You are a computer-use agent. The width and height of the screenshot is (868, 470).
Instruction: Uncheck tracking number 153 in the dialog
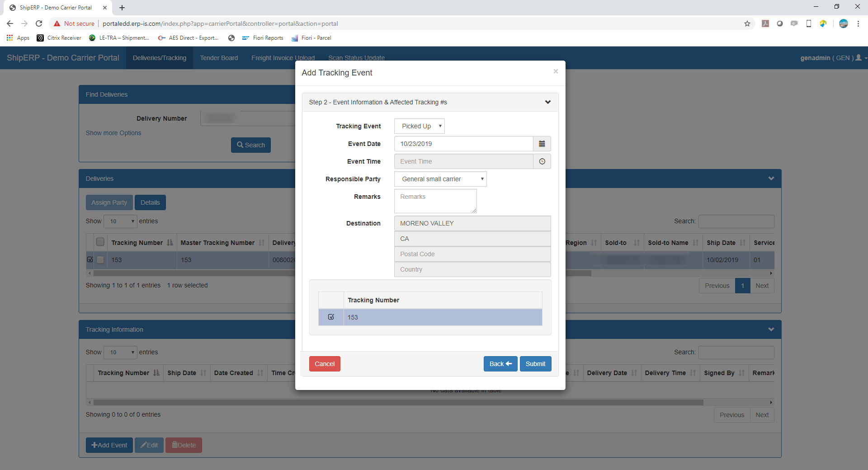click(332, 317)
